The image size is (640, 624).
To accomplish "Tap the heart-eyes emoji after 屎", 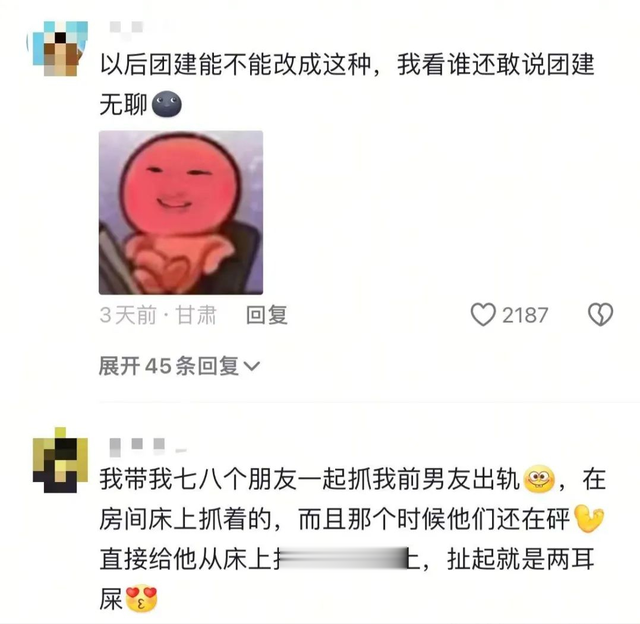I will tap(141, 599).
